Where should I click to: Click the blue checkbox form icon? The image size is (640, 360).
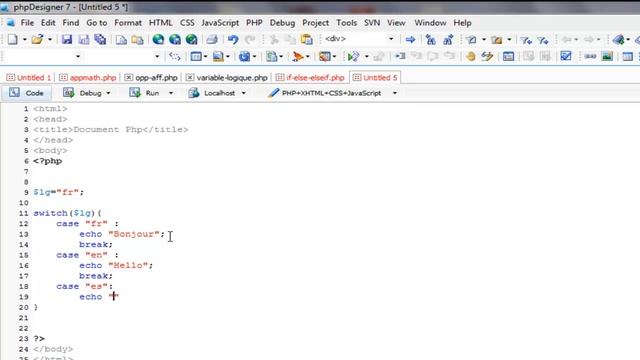566,56
